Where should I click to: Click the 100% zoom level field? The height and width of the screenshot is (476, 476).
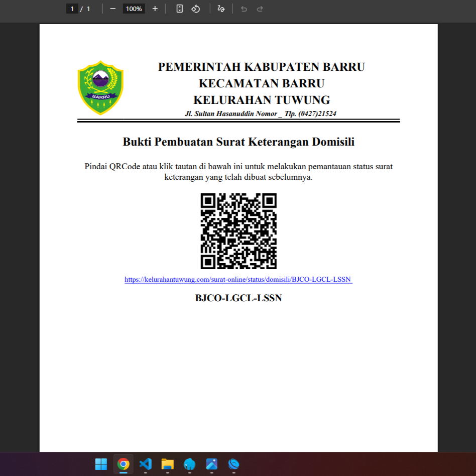[134, 9]
